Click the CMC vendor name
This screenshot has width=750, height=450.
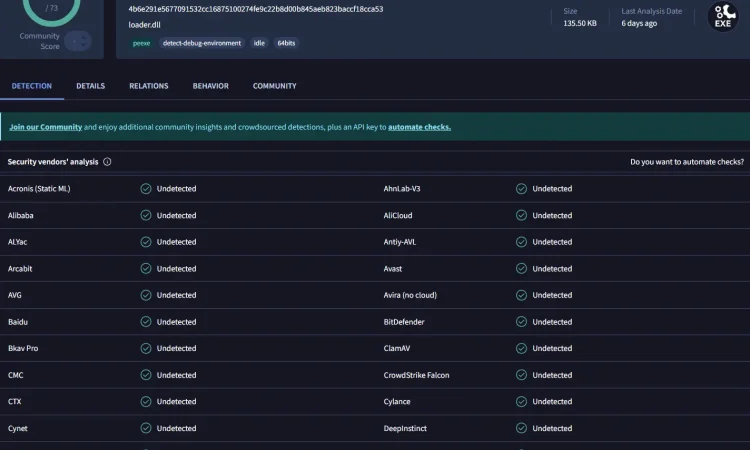pyautogui.click(x=15, y=375)
